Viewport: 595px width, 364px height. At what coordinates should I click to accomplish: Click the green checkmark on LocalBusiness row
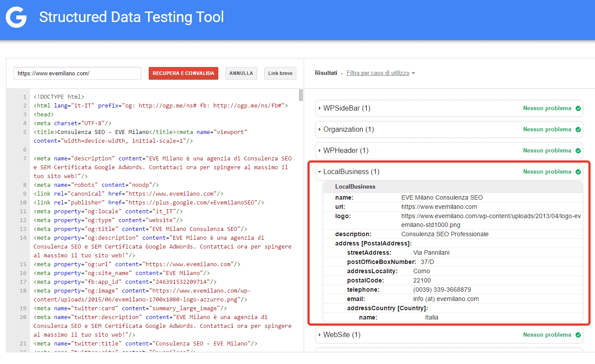tap(578, 172)
